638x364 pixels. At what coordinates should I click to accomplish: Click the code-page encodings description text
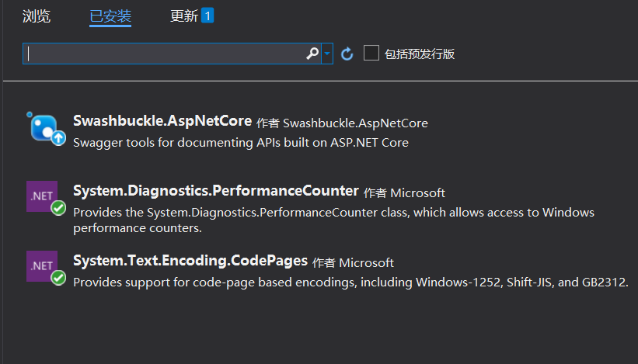pos(350,283)
